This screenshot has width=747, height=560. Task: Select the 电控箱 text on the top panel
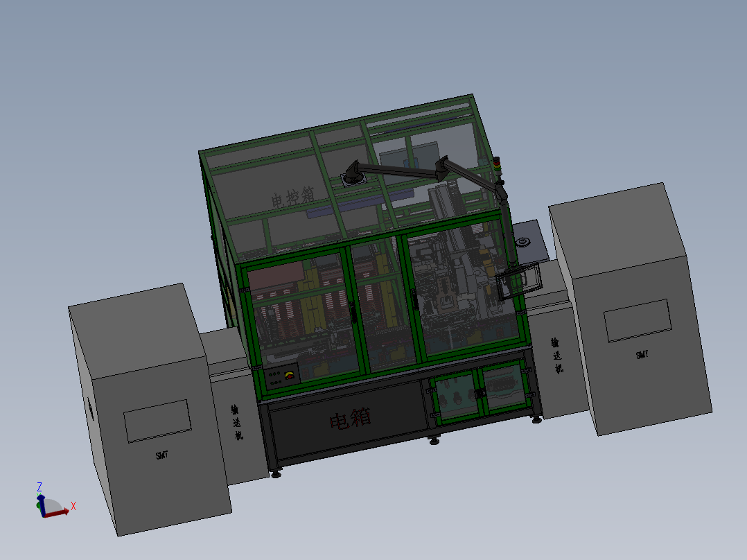point(293,197)
